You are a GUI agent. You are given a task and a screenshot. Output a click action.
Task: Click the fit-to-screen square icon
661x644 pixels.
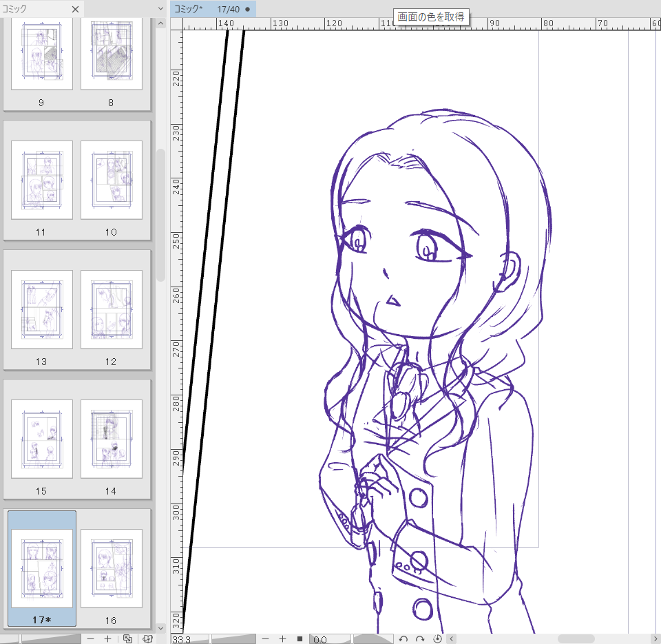(300, 638)
